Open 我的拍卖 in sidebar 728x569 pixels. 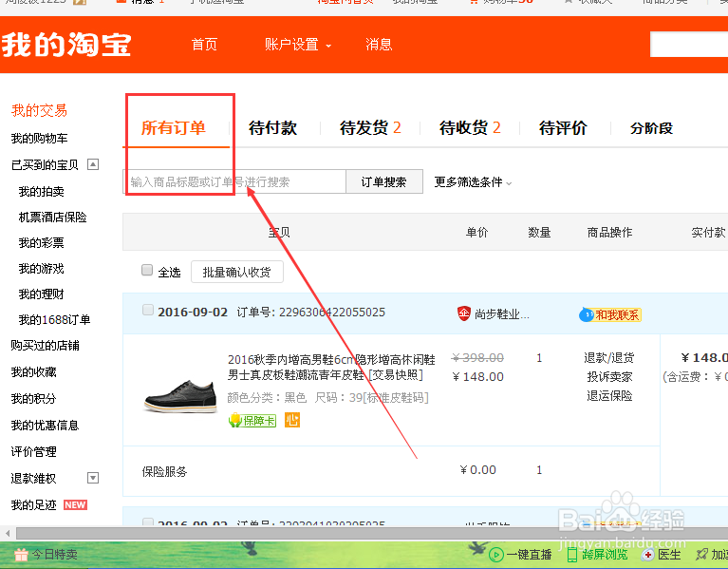point(42,191)
